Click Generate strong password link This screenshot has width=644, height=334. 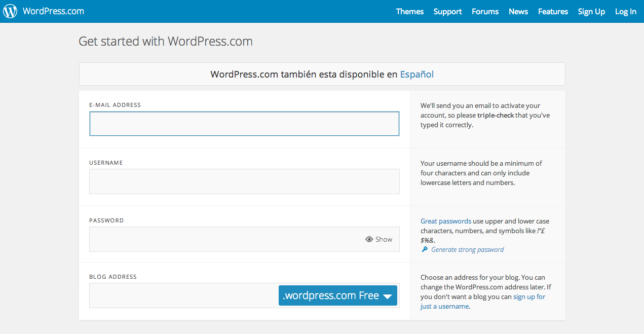tap(467, 249)
